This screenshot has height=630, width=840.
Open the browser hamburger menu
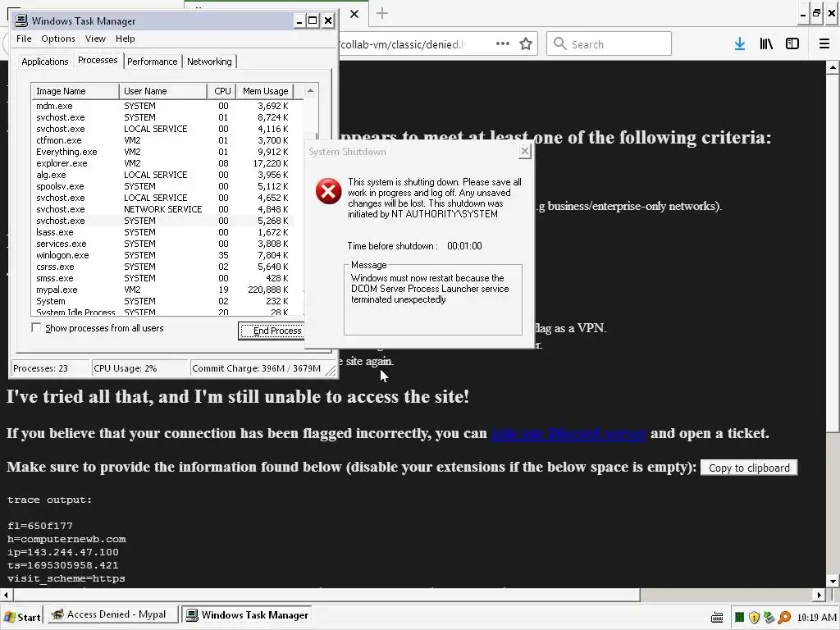pos(824,44)
